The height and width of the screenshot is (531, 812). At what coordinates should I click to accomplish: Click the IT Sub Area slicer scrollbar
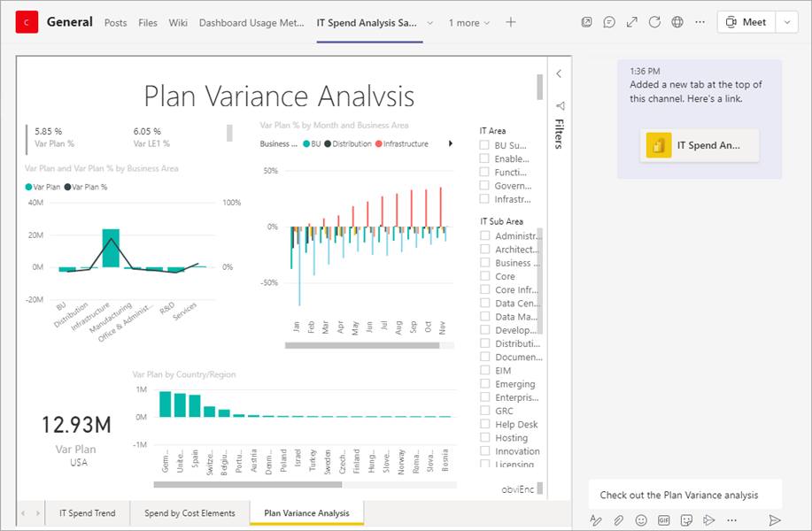540,281
